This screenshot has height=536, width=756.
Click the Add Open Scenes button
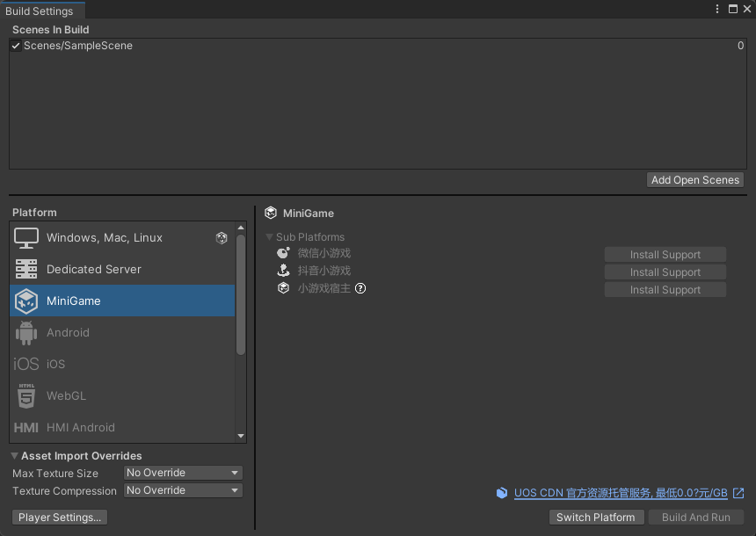[x=694, y=180]
